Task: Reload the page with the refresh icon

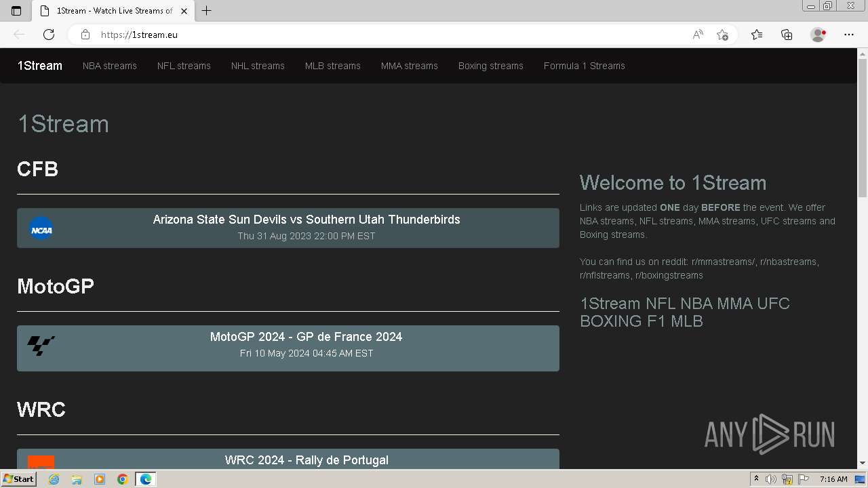Action: click(49, 35)
